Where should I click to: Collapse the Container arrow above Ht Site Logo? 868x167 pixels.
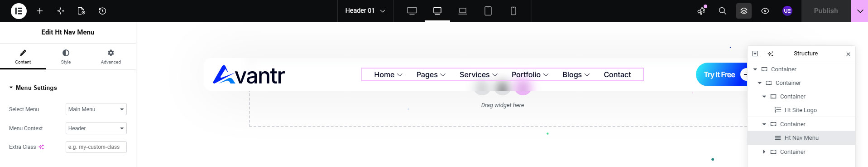click(x=764, y=97)
